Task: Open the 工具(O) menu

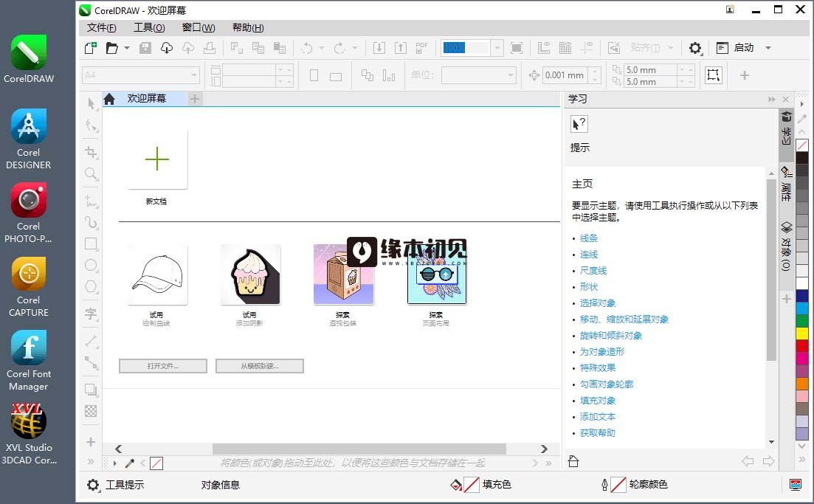Action: coord(149,27)
